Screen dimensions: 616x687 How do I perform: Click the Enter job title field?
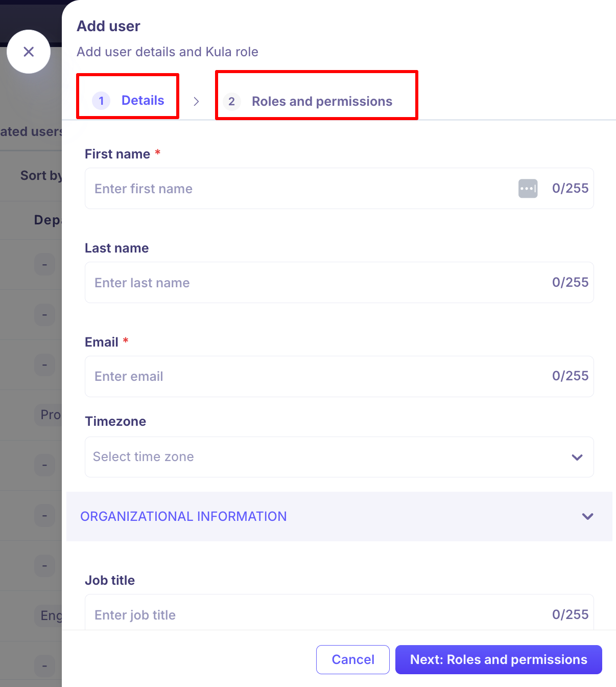pos(317,614)
